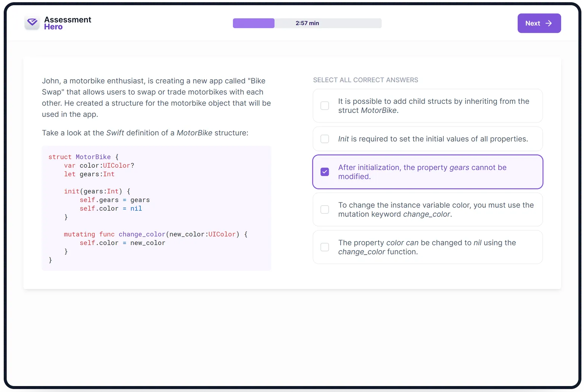Select answer text 'The property color can be changed to nil'
This screenshot has height=392, width=584.
[x=427, y=247]
